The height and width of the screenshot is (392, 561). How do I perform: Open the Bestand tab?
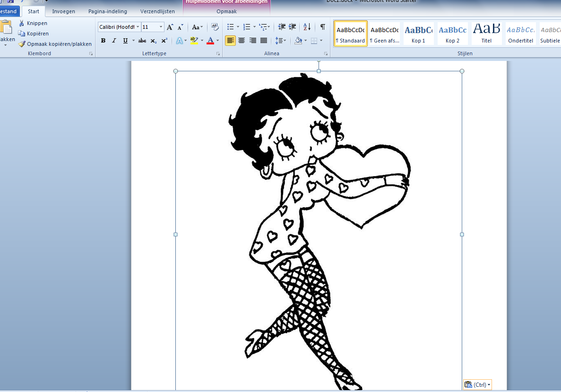9,11
